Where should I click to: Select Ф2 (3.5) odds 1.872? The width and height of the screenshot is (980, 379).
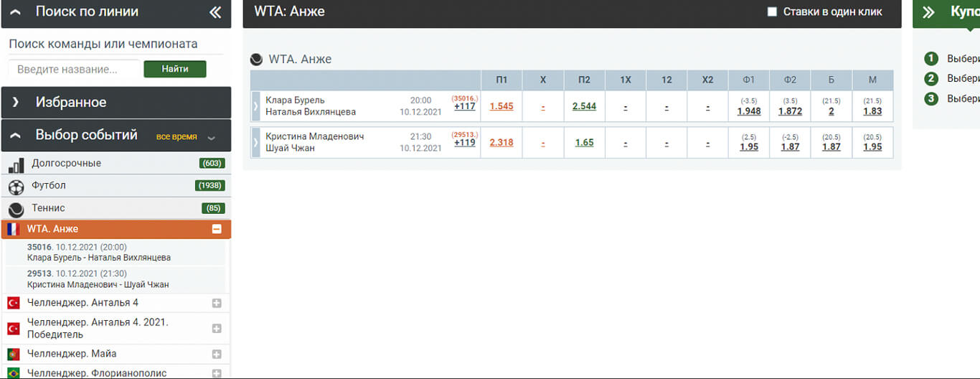790,111
